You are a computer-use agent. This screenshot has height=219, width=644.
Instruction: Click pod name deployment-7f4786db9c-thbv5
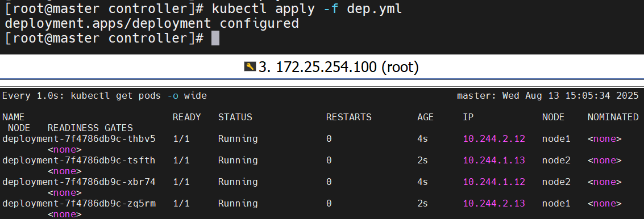click(x=79, y=138)
